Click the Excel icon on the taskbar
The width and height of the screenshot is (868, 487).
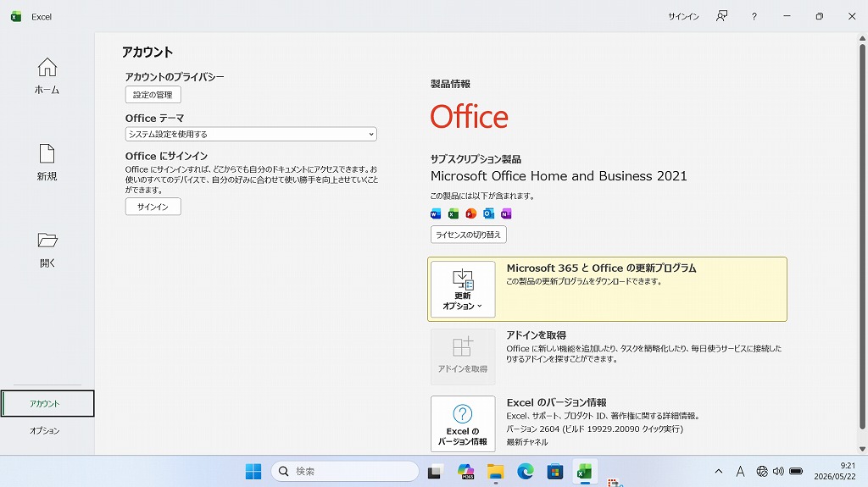585,472
